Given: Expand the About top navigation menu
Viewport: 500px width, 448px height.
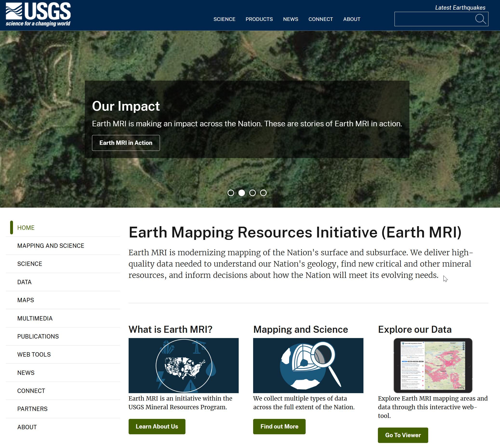Looking at the screenshot, I should pos(351,19).
